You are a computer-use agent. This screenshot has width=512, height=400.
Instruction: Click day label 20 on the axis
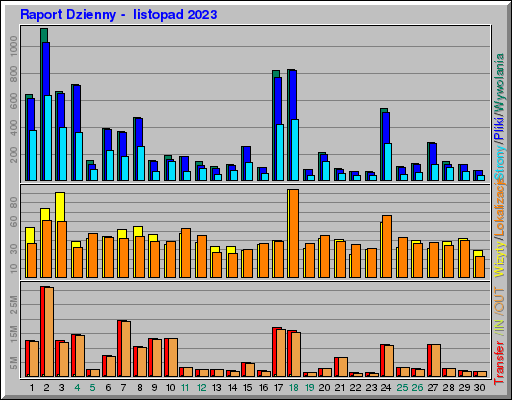pyautogui.click(x=324, y=388)
